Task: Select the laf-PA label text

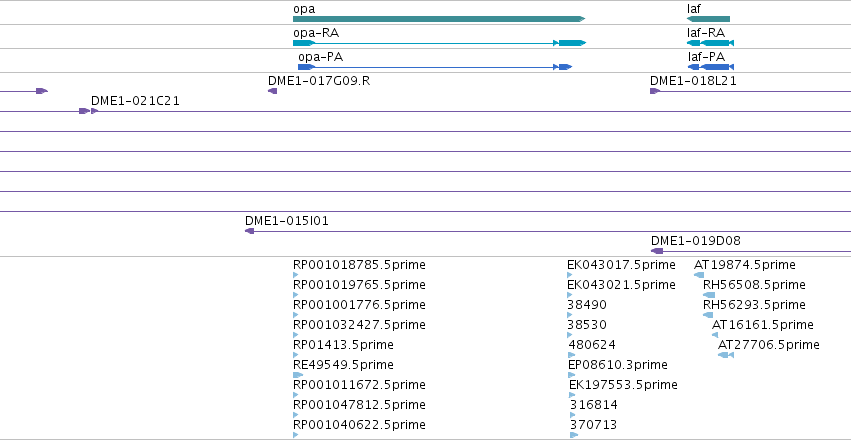Action: (706, 56)
